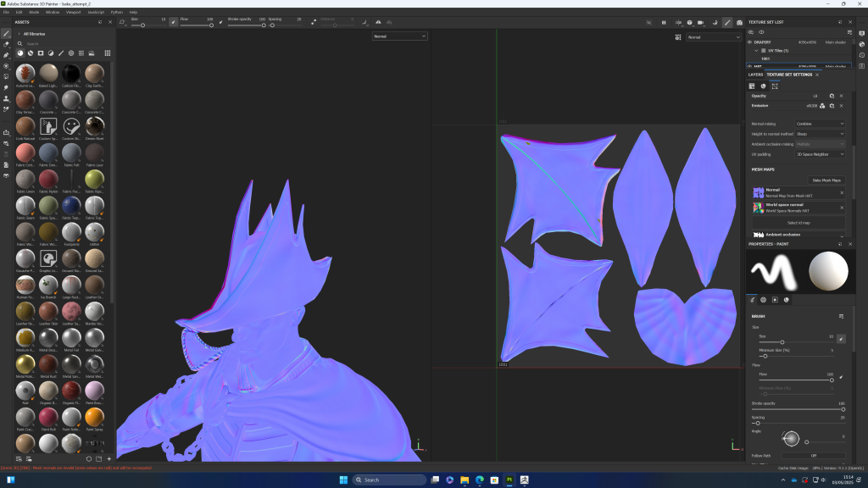Toggle visibility of DRAPERY texture set
Image resolution: width=868 pixels, height=488 pixels.
pos(748,42)
